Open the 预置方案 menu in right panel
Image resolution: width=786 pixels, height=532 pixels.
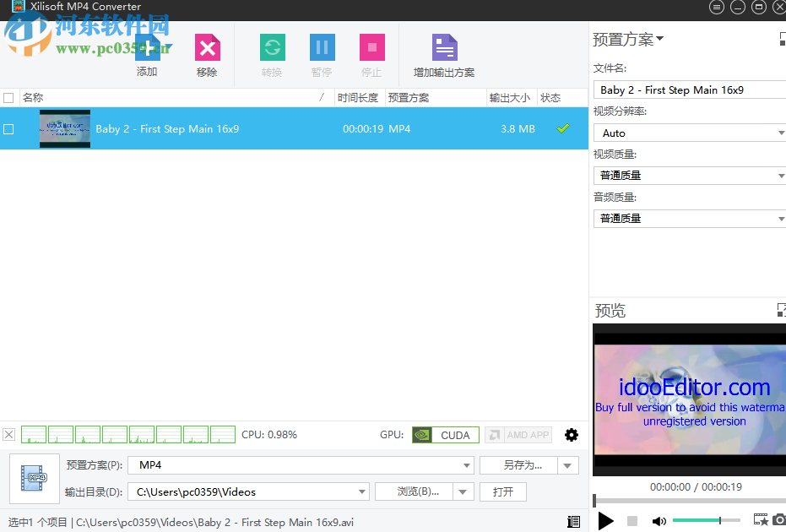click(627, 39)
